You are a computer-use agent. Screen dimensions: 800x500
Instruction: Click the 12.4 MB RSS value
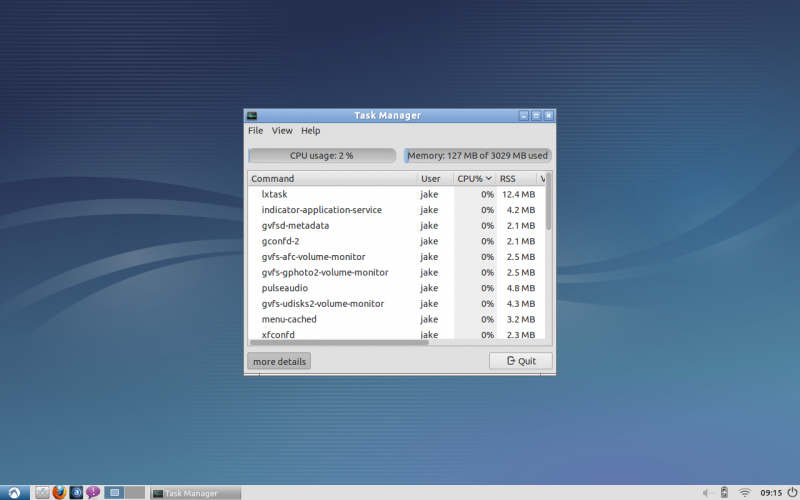pos(518,194)
